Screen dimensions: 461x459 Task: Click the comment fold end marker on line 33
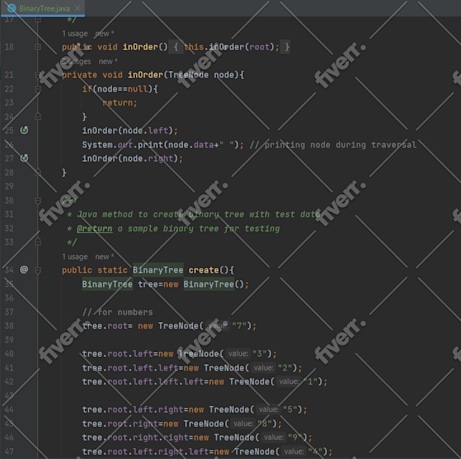[x=38, y=242]
